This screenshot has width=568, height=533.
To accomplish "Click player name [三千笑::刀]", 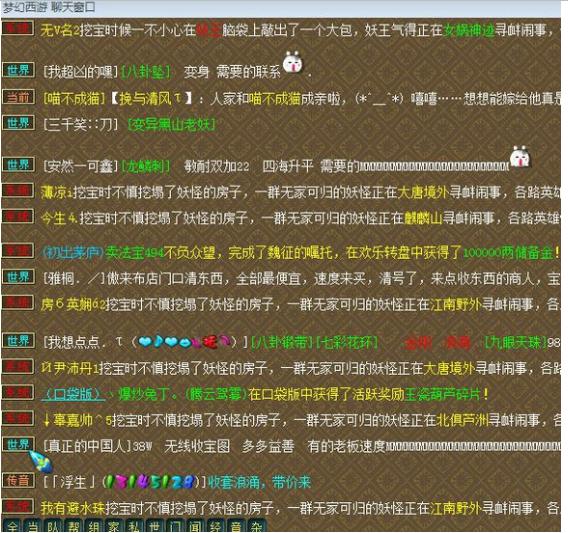I will pos(80,125).
